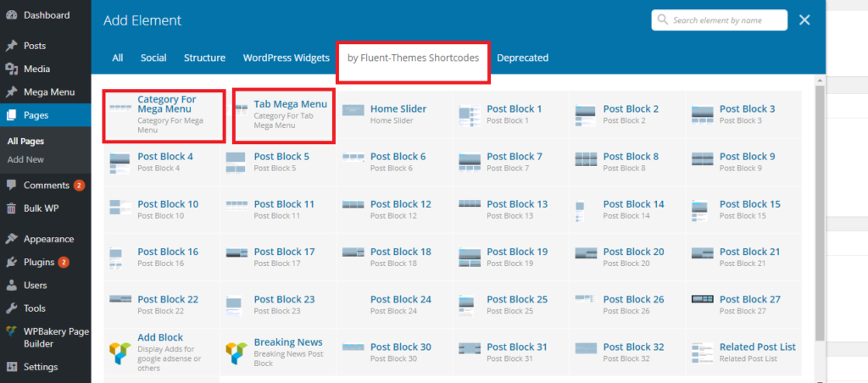
Task: Close the Add Element dialog
Action: (x=804, y=20)
